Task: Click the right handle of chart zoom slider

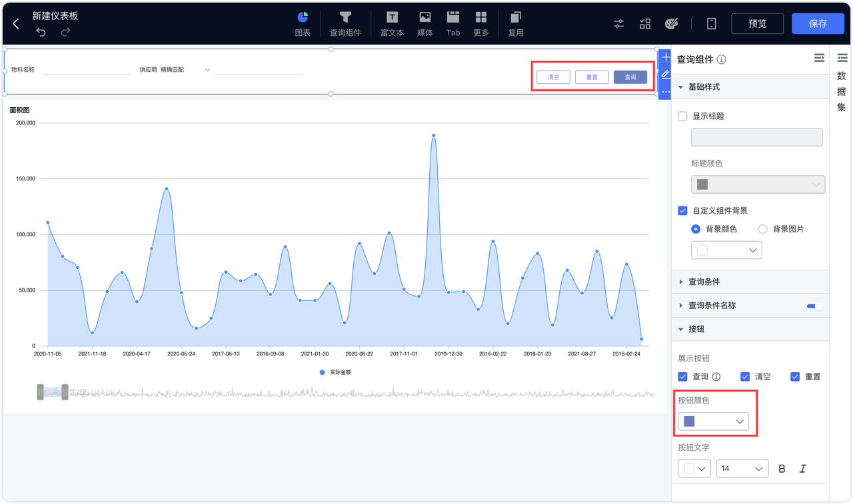Action: pyautogui.click(x=65, y=393)
